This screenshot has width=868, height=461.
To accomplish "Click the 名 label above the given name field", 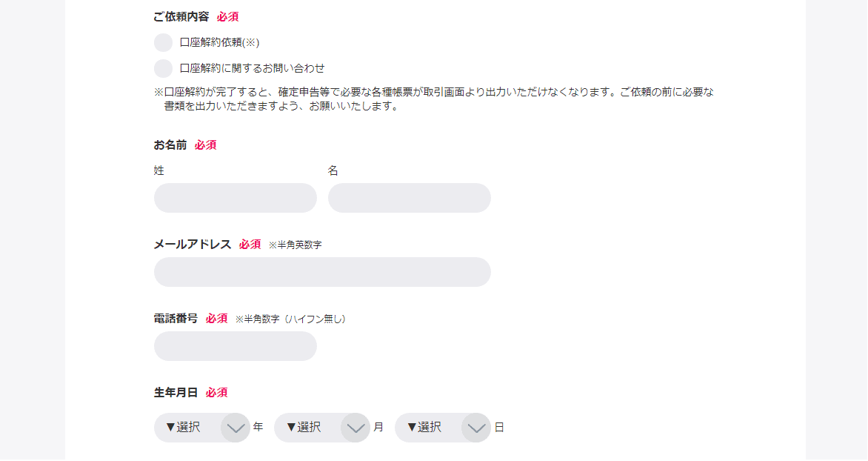I will pyautogui.click(x=333, y=170).
